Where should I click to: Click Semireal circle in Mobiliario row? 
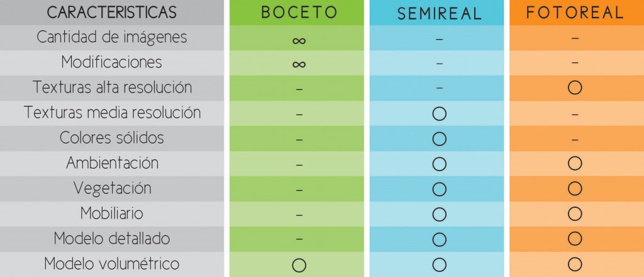pos(440,214)
